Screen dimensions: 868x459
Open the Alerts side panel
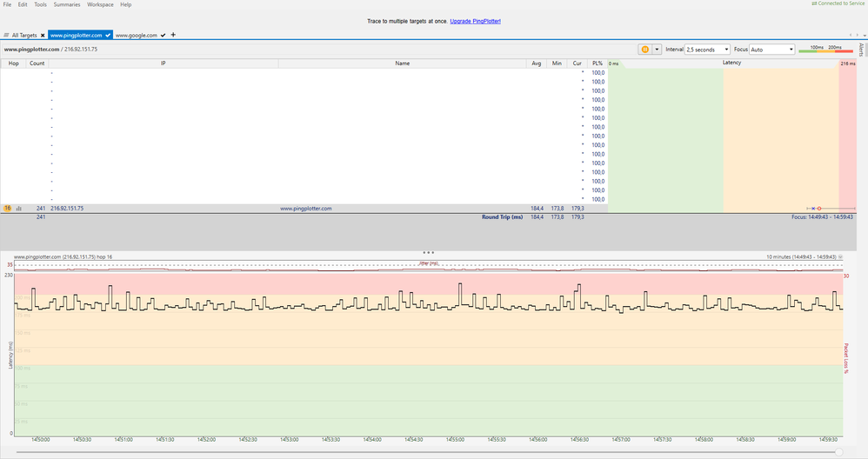(x=861, y=50)
